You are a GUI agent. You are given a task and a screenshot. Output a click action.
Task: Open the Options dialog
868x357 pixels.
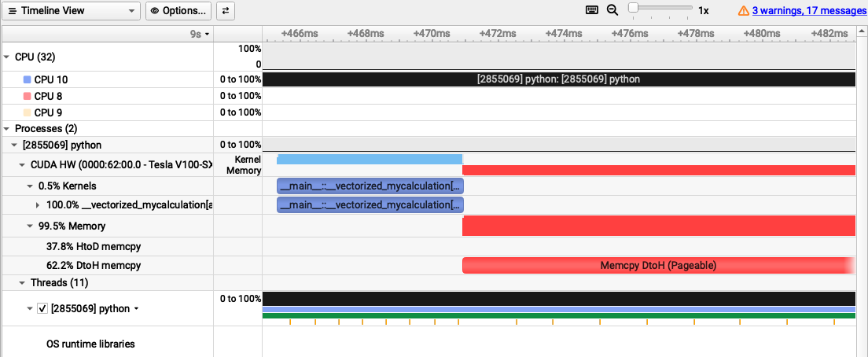tap(178, 11)
